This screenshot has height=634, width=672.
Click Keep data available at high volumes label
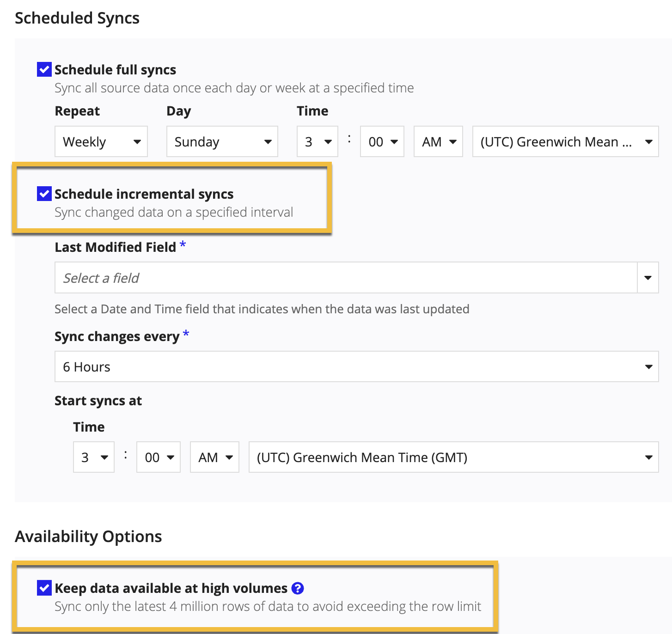pos(171,588)
